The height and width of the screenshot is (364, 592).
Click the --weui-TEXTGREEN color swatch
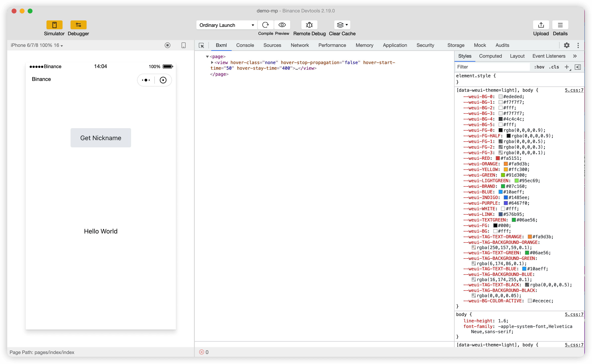click(x=513, y=220)
